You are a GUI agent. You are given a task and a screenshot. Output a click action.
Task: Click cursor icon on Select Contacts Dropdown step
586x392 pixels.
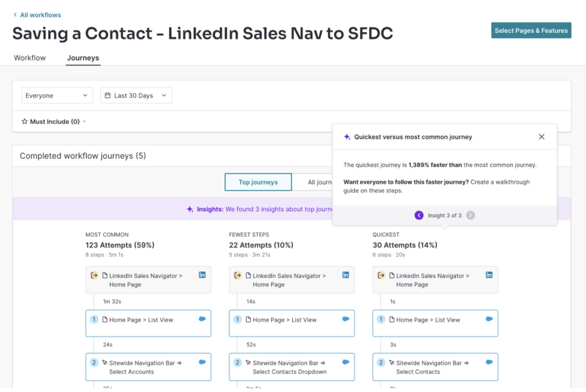248,363
